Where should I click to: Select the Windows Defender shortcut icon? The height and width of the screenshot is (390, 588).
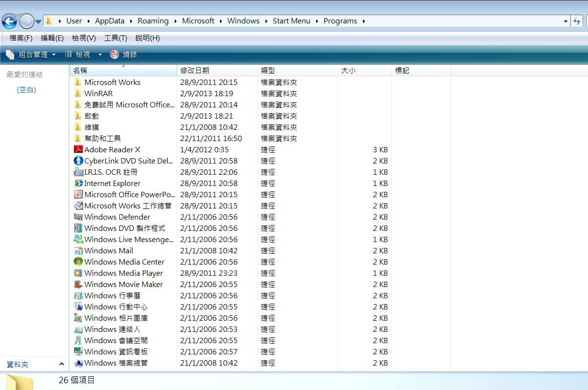(x=78, y=217)
